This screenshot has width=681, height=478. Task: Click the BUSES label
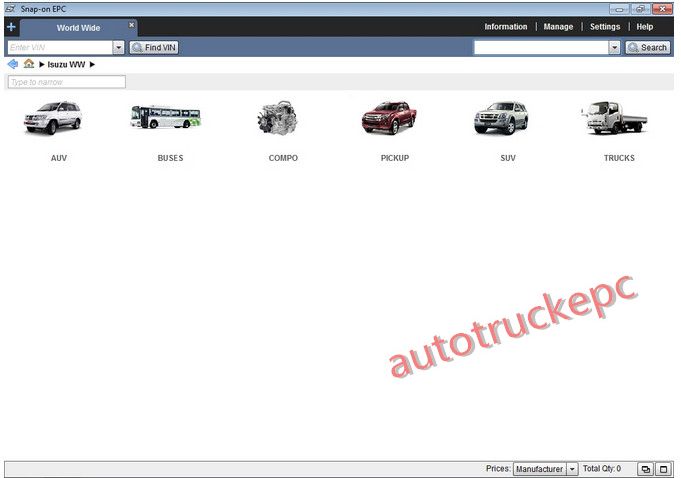coord(170,158)
